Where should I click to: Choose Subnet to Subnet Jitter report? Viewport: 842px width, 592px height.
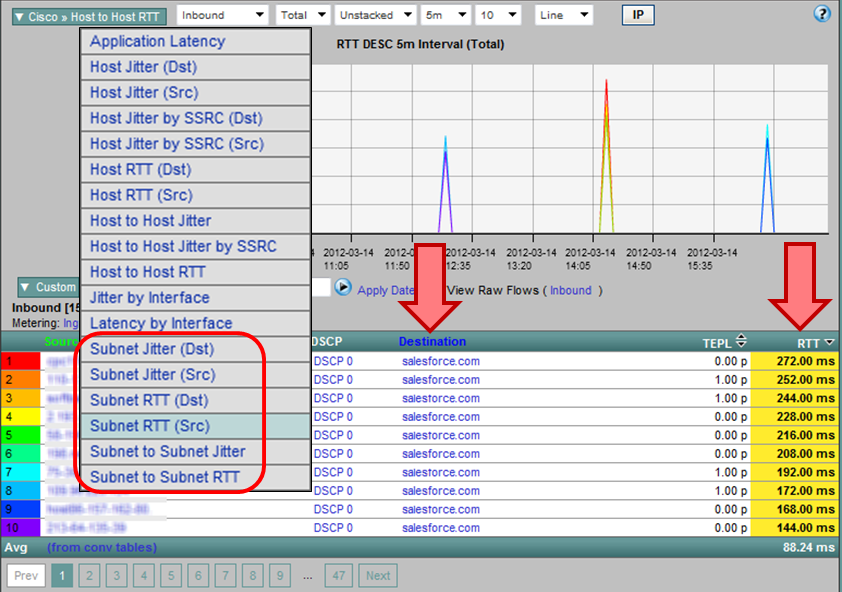[167, 451]
